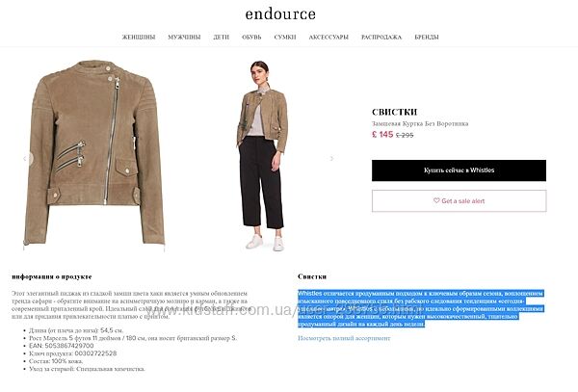Select the model wearing jacket photo

pyautogui.click(x=262, y=156)
